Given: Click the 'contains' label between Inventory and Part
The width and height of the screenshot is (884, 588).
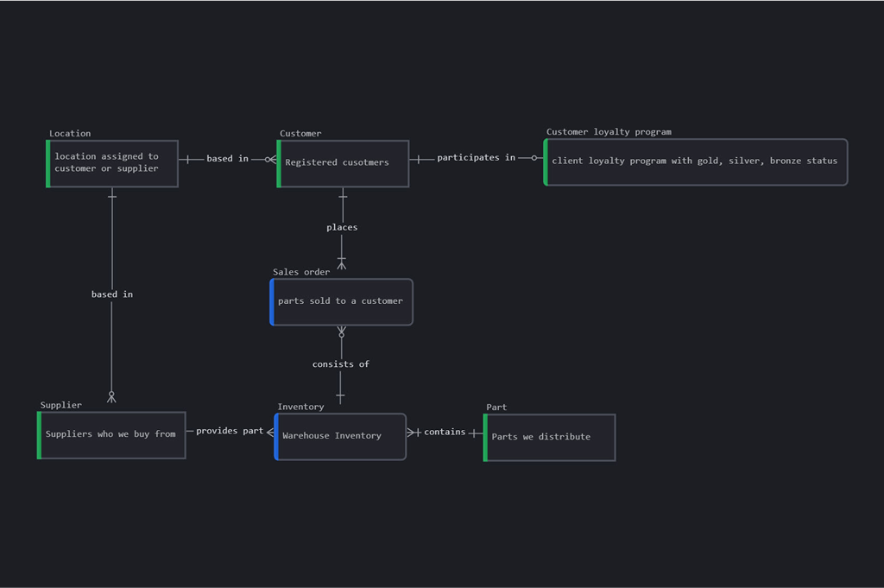Looking at the screenshot, I should tap(444, 432).
